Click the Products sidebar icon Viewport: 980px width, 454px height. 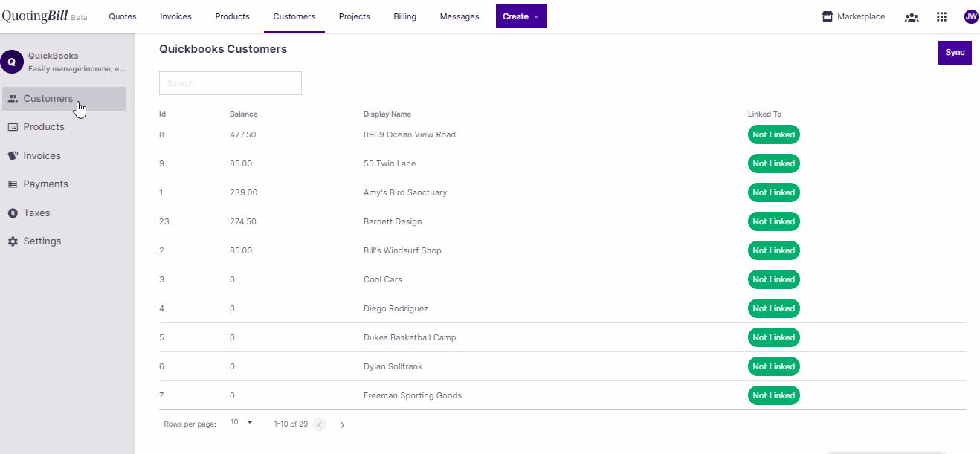(x=13, y=127)
